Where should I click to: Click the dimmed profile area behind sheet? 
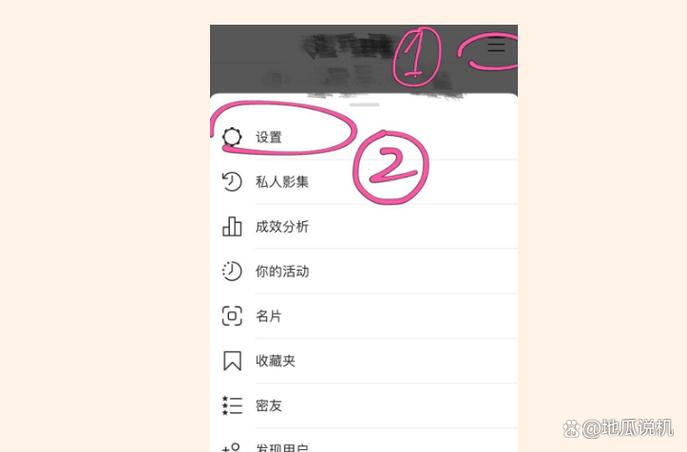(x=364, y=59)
